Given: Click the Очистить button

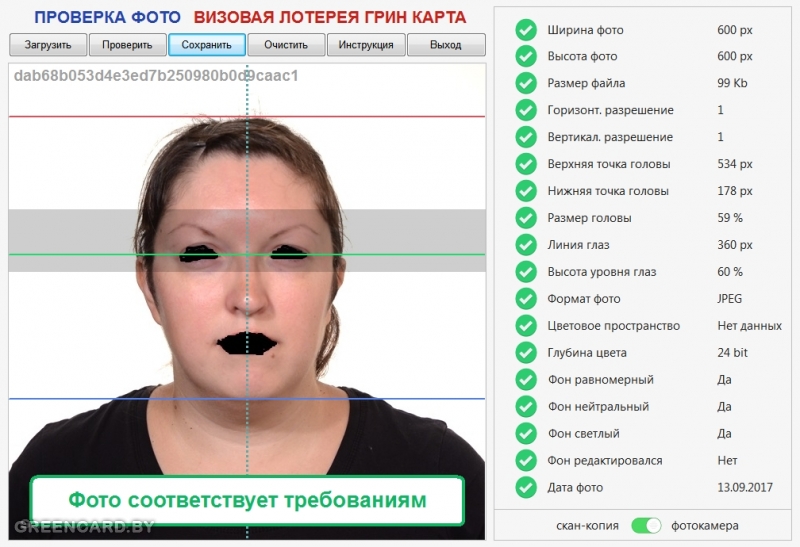Looking at the screenshot, I should [286, 45].
